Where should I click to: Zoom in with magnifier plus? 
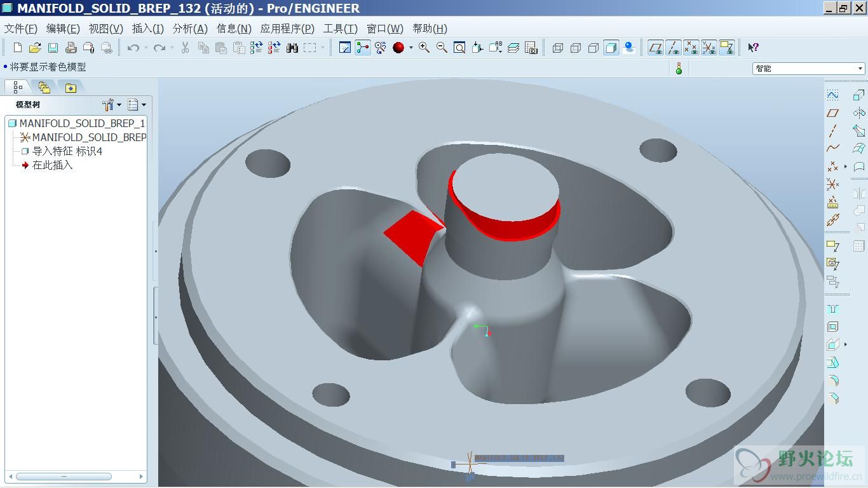pos(424,48)
